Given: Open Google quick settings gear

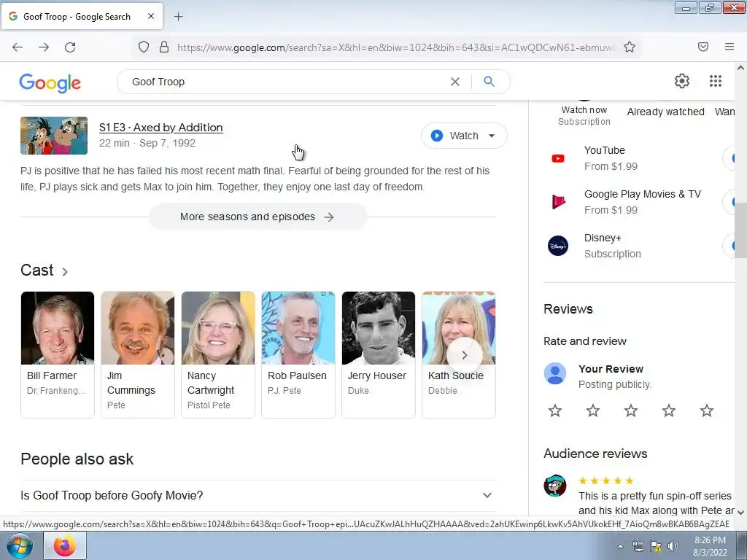Looking at the screenshot, I should click(x=682, y=81).
